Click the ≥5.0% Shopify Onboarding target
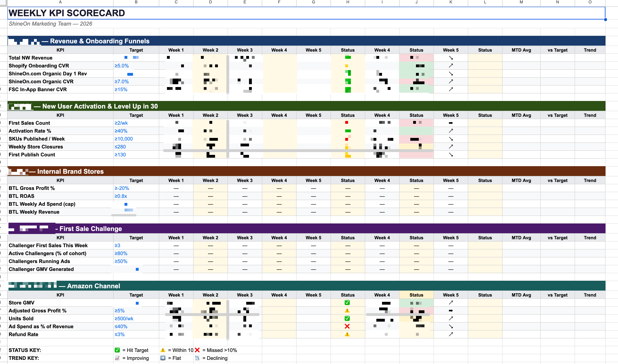The width and height of the screenshot is (618, 364). coord(121,66)
